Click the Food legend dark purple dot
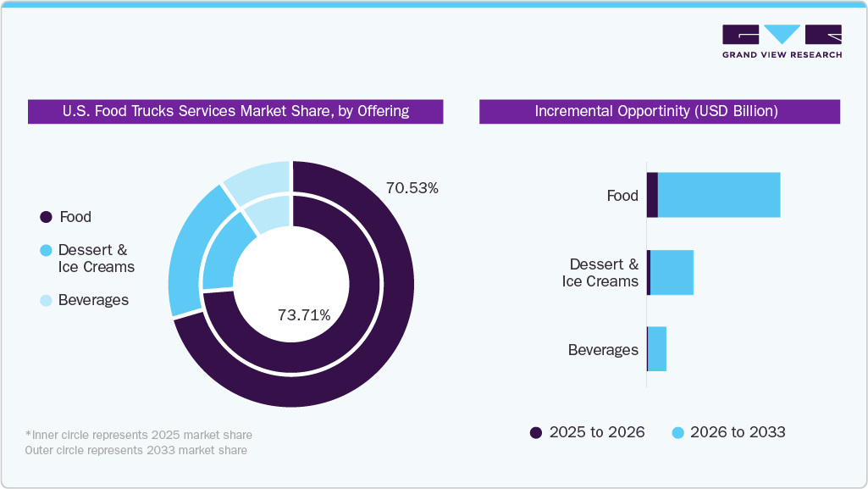 46,217
